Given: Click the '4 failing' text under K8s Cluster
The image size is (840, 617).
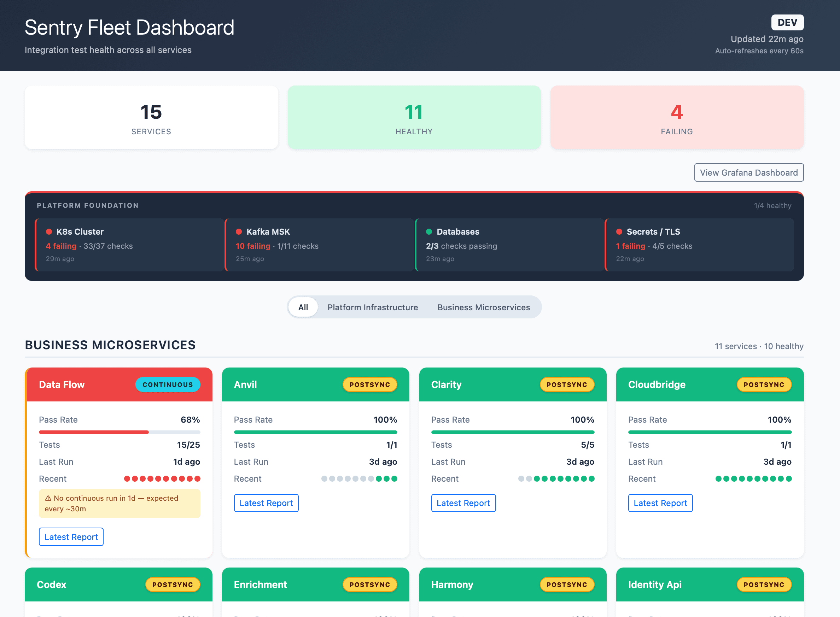Looking at the screenshot, I should pos(61,246).
